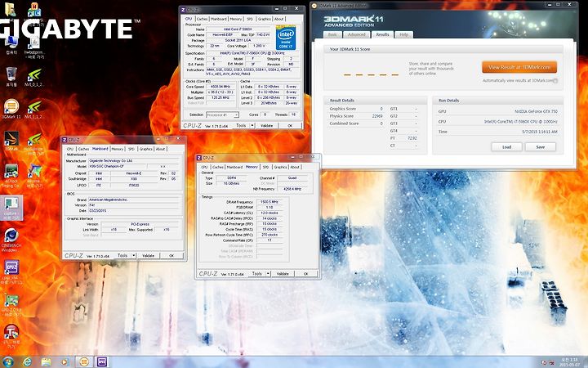
Task: Open the yellow folder icon at desktop top-left
Action: click(10, 9)
